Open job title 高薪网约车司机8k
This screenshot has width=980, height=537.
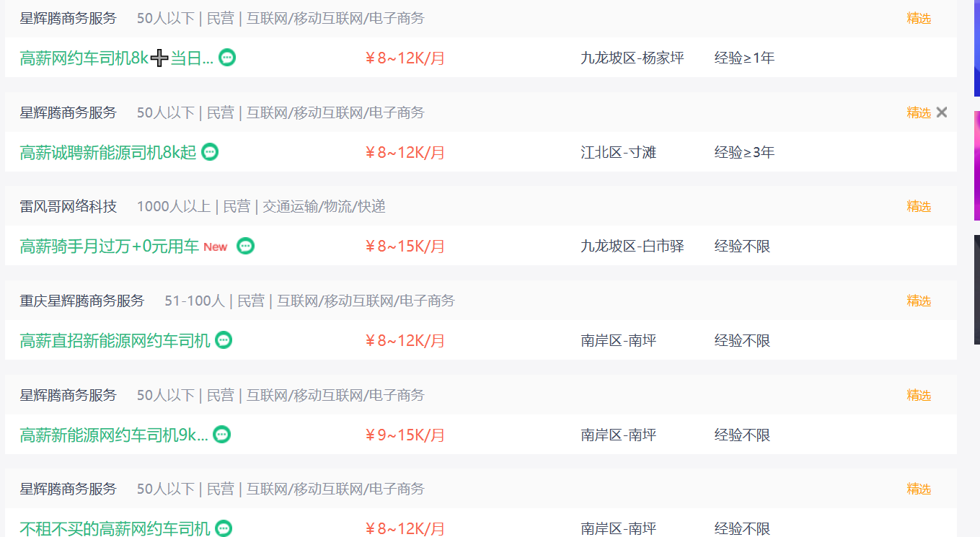(117, 58)
